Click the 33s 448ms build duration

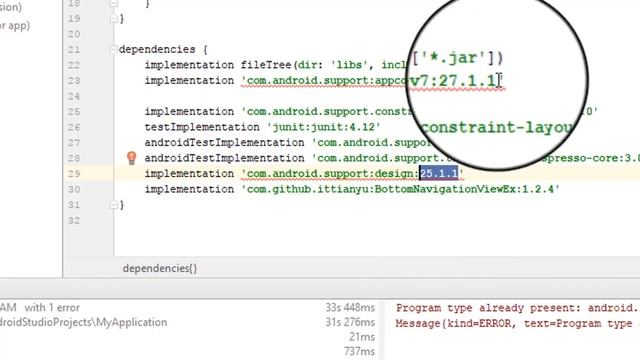coord(350,307)
